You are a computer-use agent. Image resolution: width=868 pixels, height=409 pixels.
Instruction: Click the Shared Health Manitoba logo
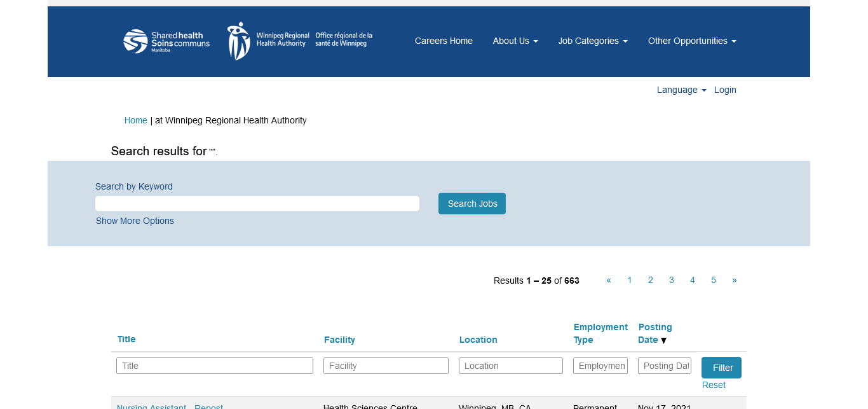166,41
